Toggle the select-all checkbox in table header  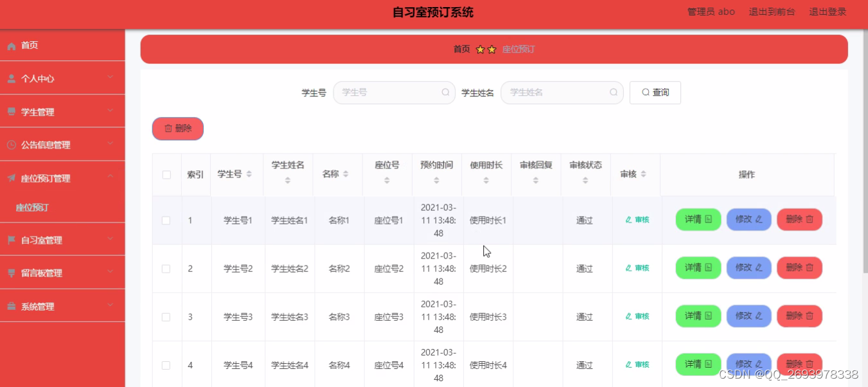[166, 175]
